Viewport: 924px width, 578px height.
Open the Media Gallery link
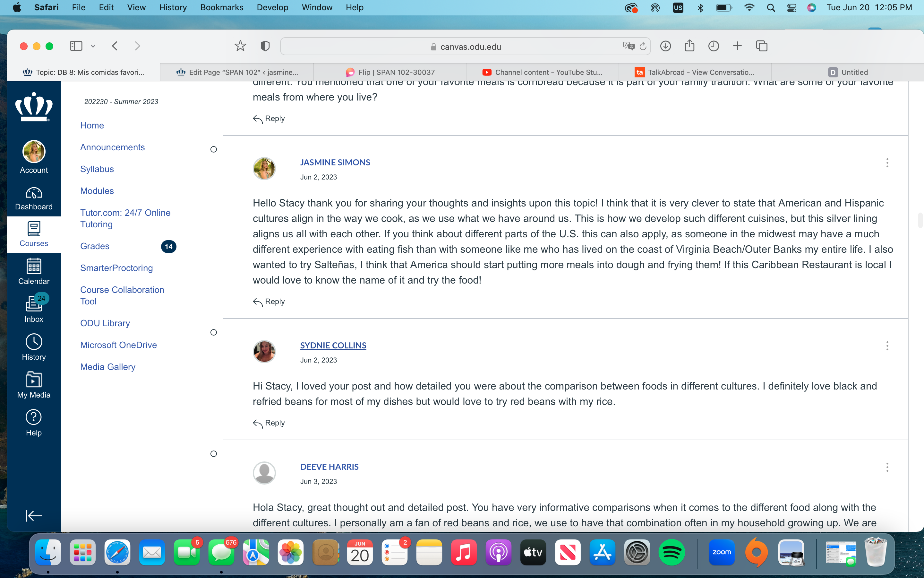[x=108, y=367]
